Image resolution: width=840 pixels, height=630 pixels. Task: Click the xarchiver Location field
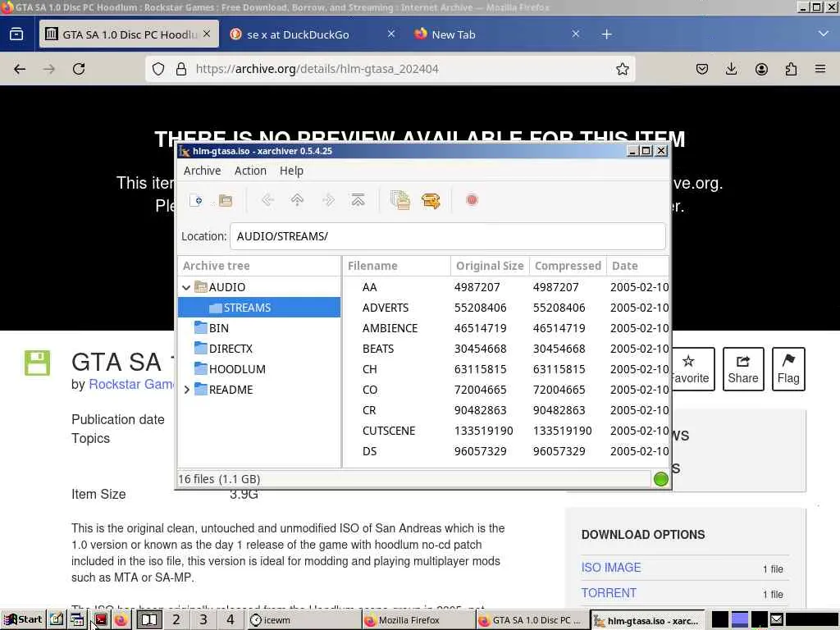(x=448, y=236)
